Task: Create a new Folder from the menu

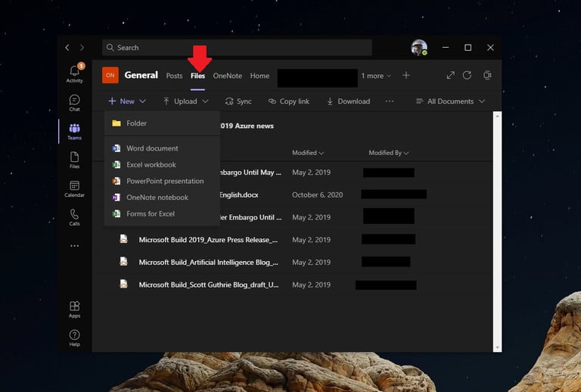Action: pos(163,123)
